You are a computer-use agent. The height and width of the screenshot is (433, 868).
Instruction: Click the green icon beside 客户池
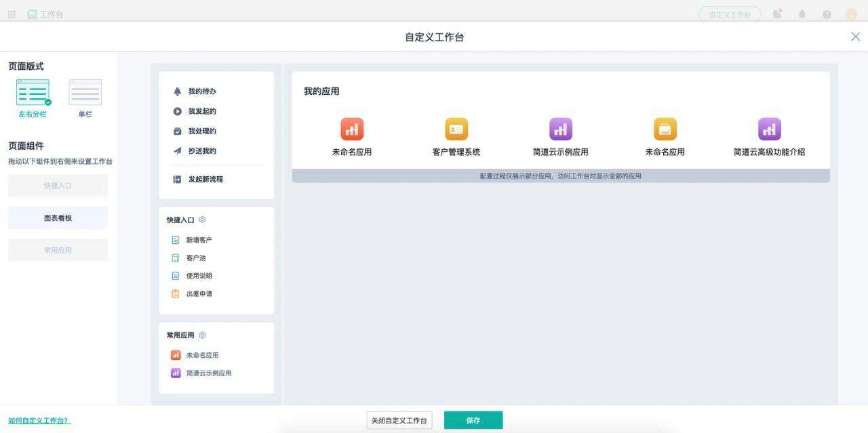176,258
